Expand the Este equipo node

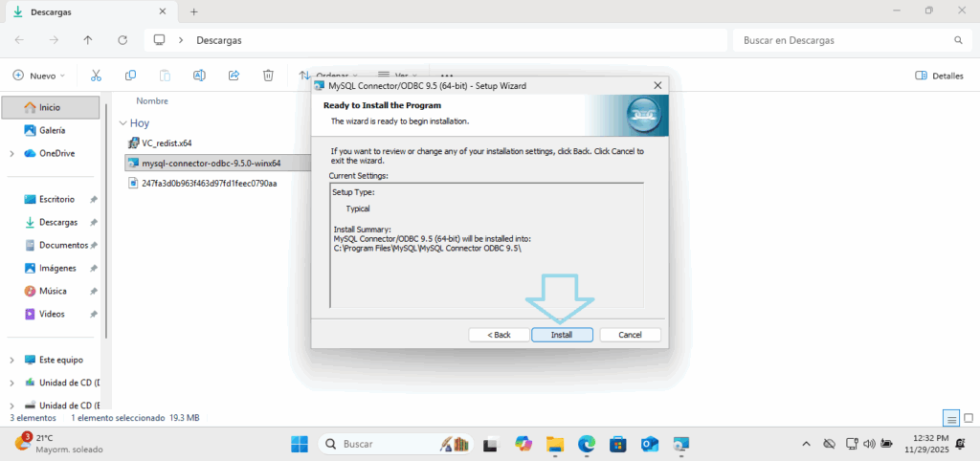(11, 360)
